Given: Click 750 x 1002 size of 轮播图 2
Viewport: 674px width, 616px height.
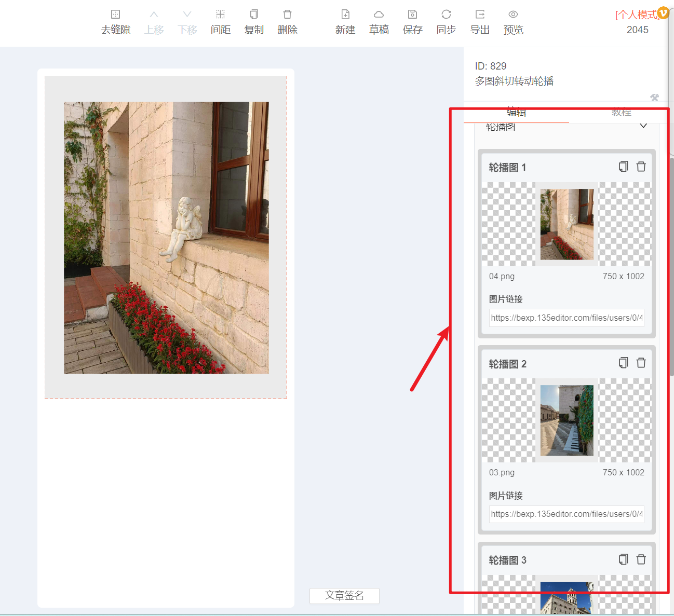Looking at the screenshot, I should (623, 472).
